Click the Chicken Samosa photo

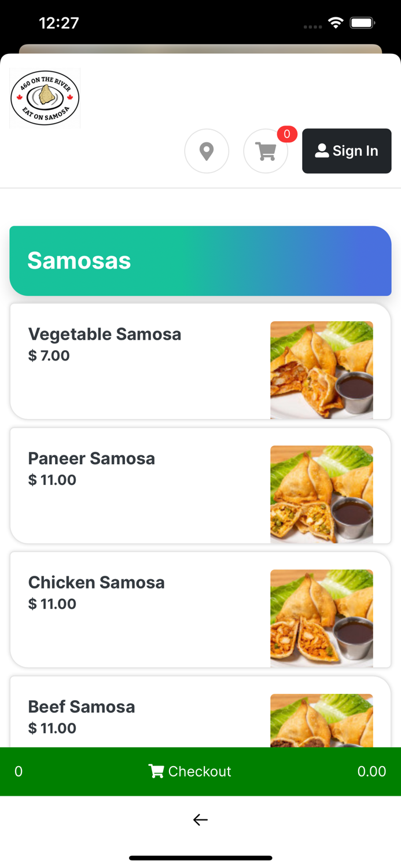(321, 618)
